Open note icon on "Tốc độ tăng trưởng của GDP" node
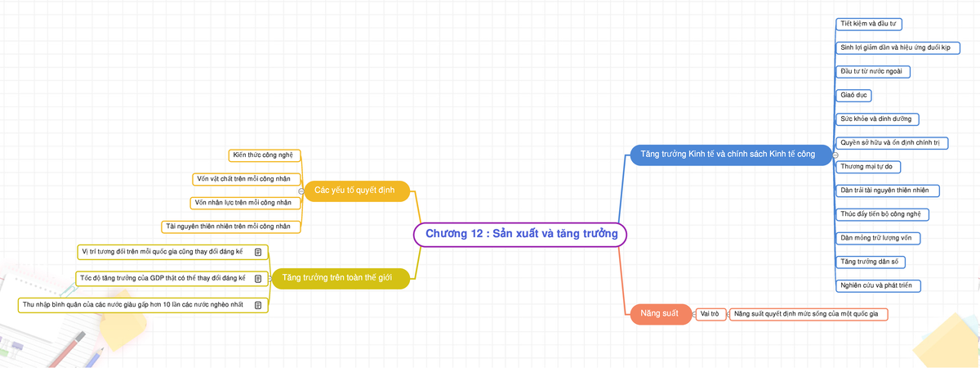The width and height of the screenshot is (980, 368). click(258, 279)
